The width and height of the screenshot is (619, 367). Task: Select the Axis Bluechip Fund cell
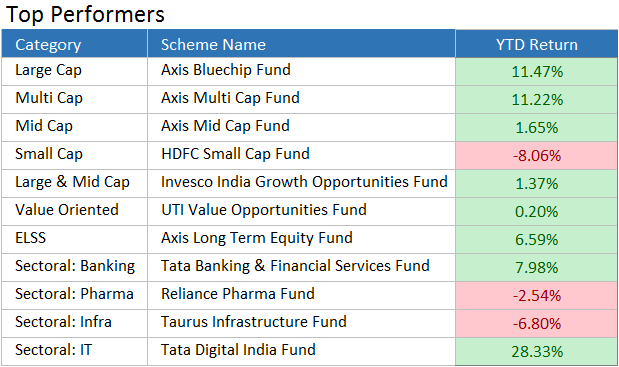[301, 71]
